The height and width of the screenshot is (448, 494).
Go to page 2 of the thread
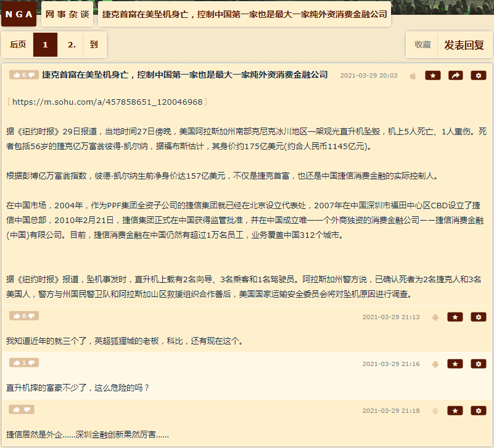[x=71, y=44]
